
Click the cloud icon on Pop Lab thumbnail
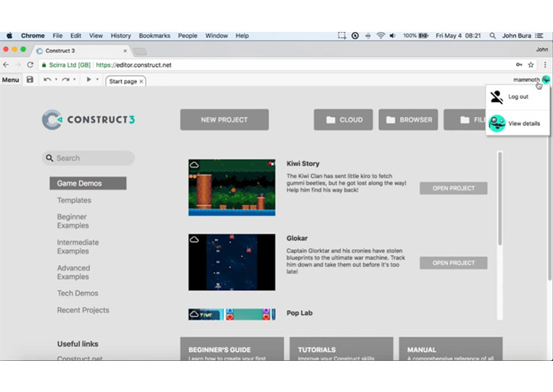click(x=194, y=314)
